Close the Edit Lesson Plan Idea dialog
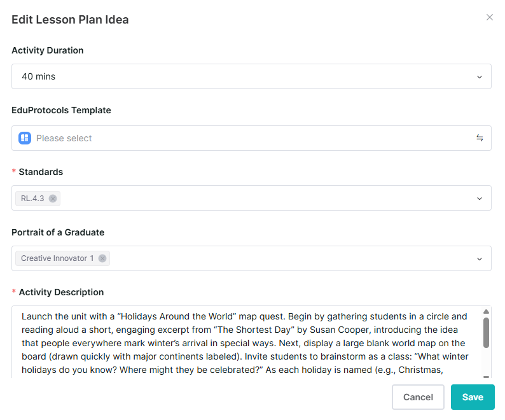The height and width of the screenshot is (420, 505). tap(490, 17)
